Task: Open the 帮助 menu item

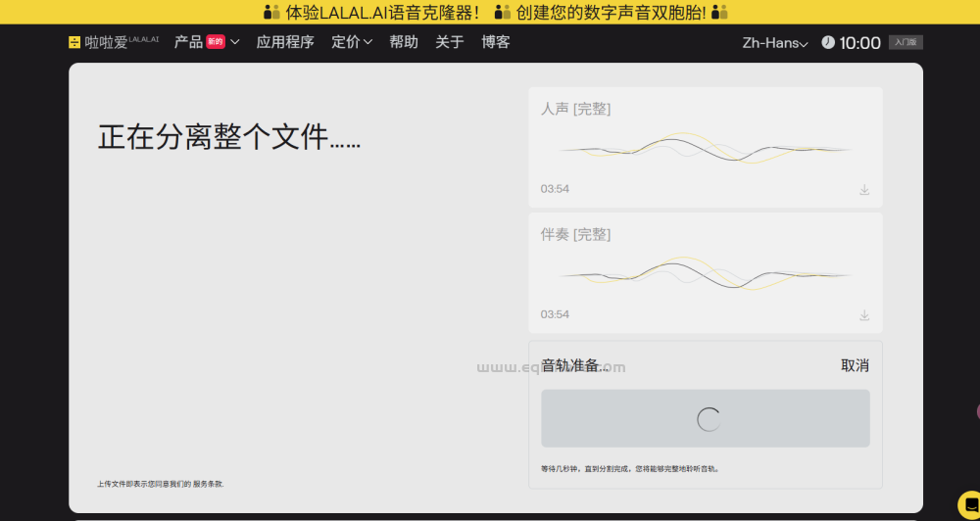Action: pyautogui.click(x=403, y=42)
